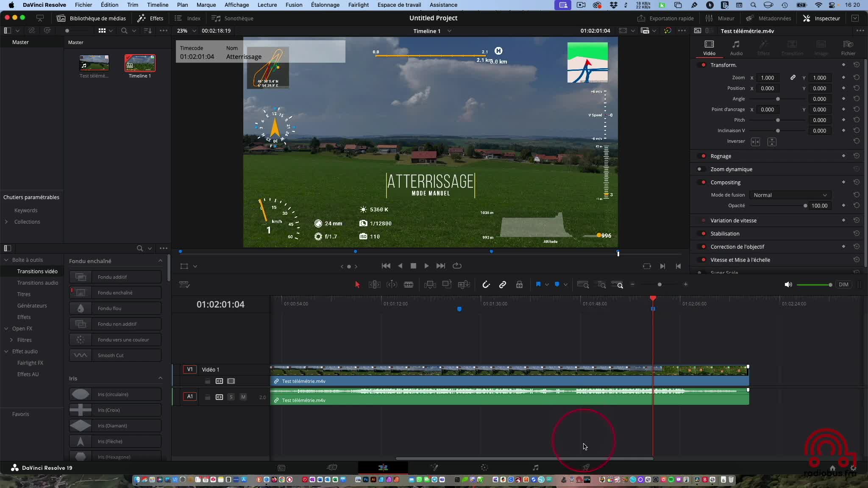The height and width of the screenshot is (488, 868).
Task: Open the Mode de fusion Normal dropdown
Action: [x=790, y=195]
